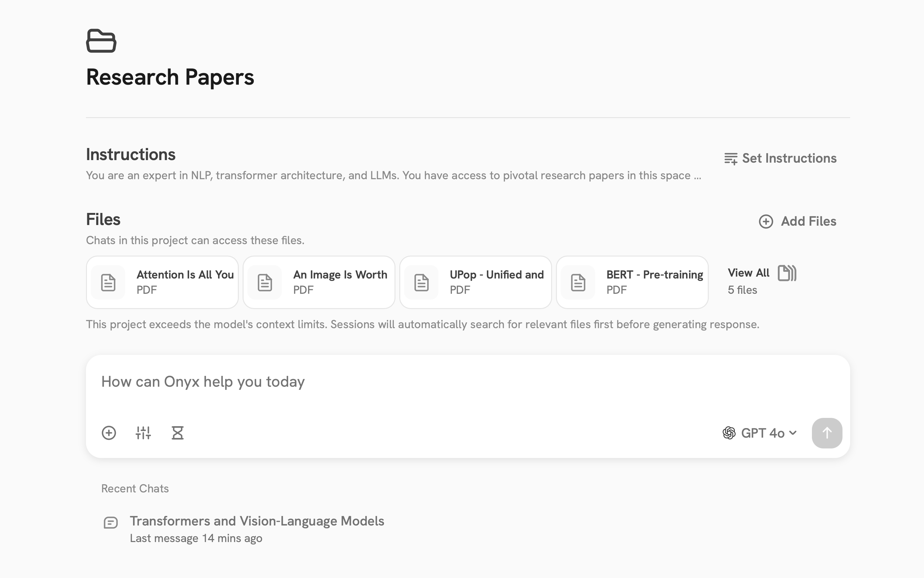Open the Transformers and Vision-Language Models chat
Screen dimensions: 924x578
(257, 521)
